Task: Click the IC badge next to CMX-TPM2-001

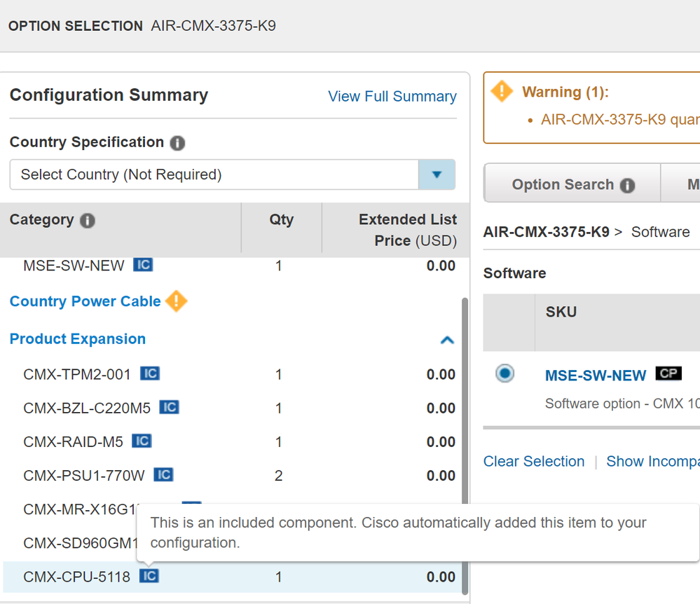Action: click(150, 373)
